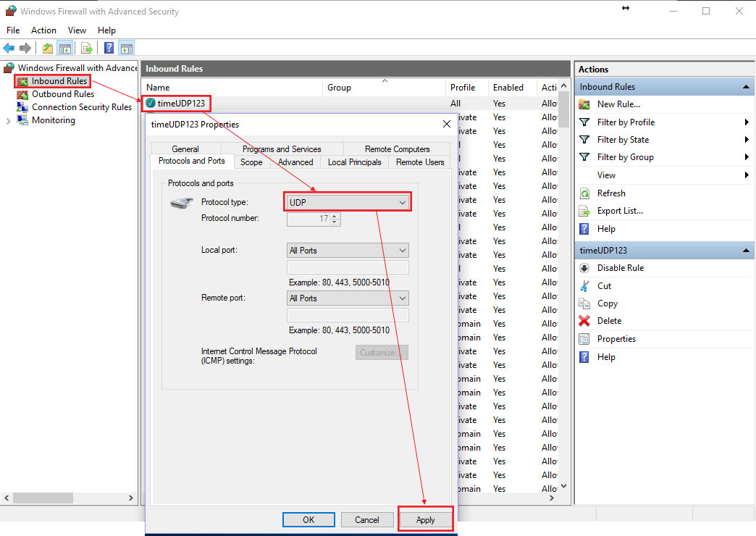Select Inbound Rules in the console tree
This screenshot has height=536, width=756.
[x=59, y=81]
